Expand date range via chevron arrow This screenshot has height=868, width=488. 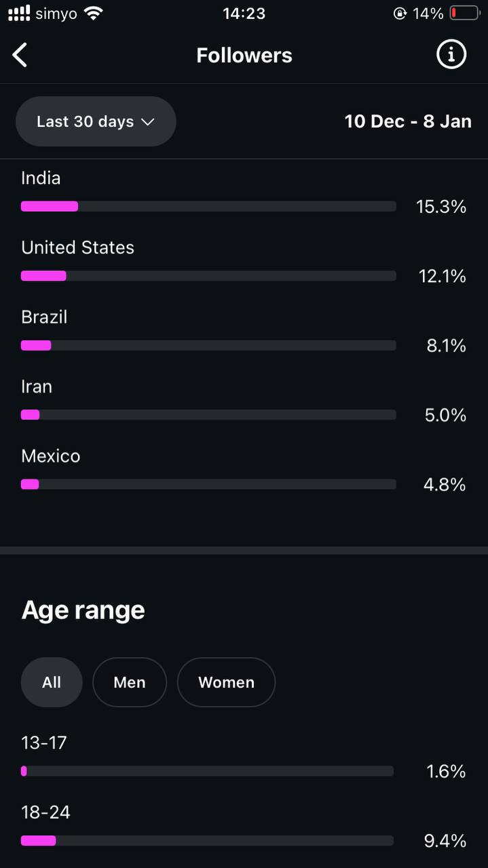tap(148, 122)
